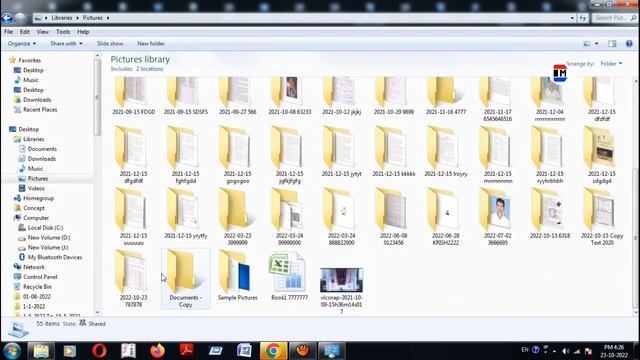Screen dimensions: 640x360
Task: Open the 2022-07-02 3666695 folder
Action: pos(498,216)
